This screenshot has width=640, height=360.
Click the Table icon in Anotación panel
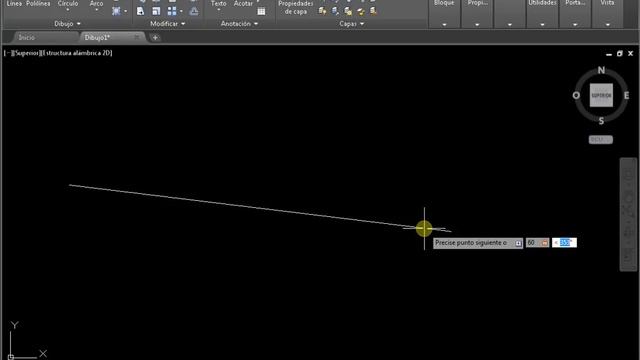pyautogui.click(x=261, y=11)
